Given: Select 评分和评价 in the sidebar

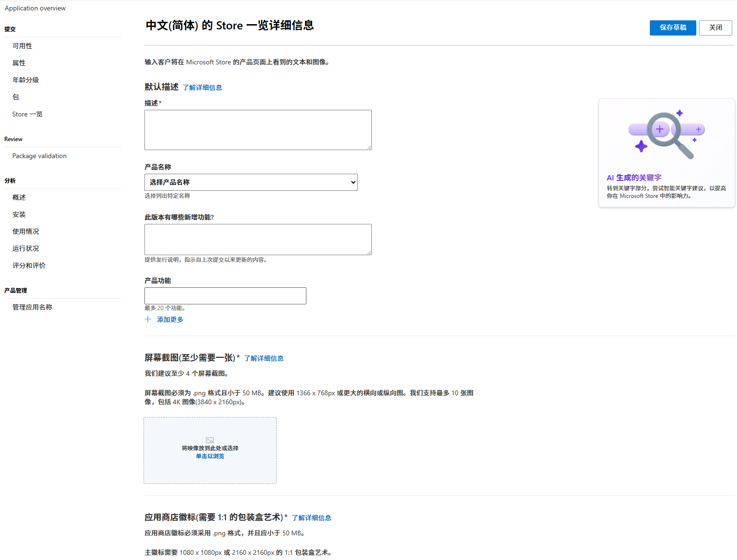Looking at the screenshot, I should click(29, 265).
